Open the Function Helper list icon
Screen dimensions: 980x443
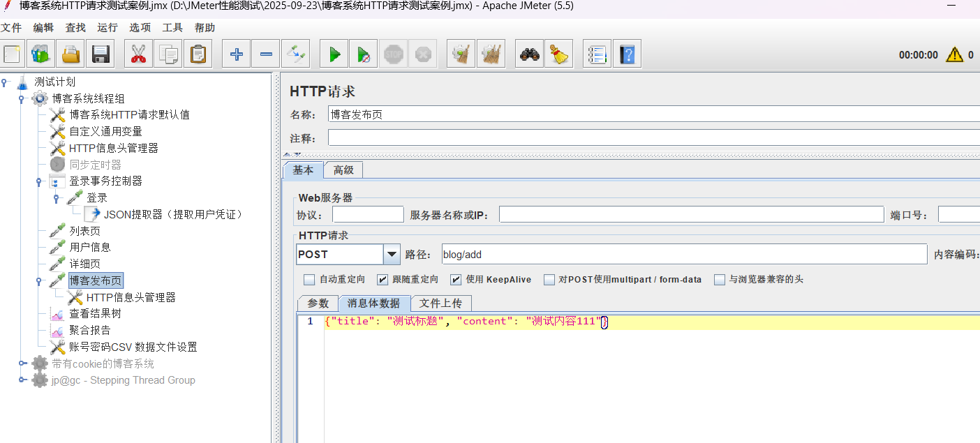click(x=597, y=54)
